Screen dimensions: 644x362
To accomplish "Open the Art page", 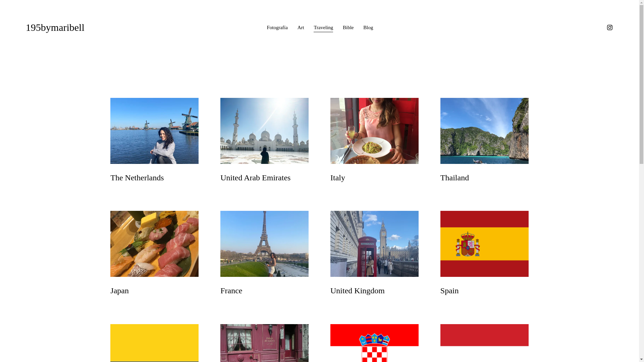I will 301,27.
